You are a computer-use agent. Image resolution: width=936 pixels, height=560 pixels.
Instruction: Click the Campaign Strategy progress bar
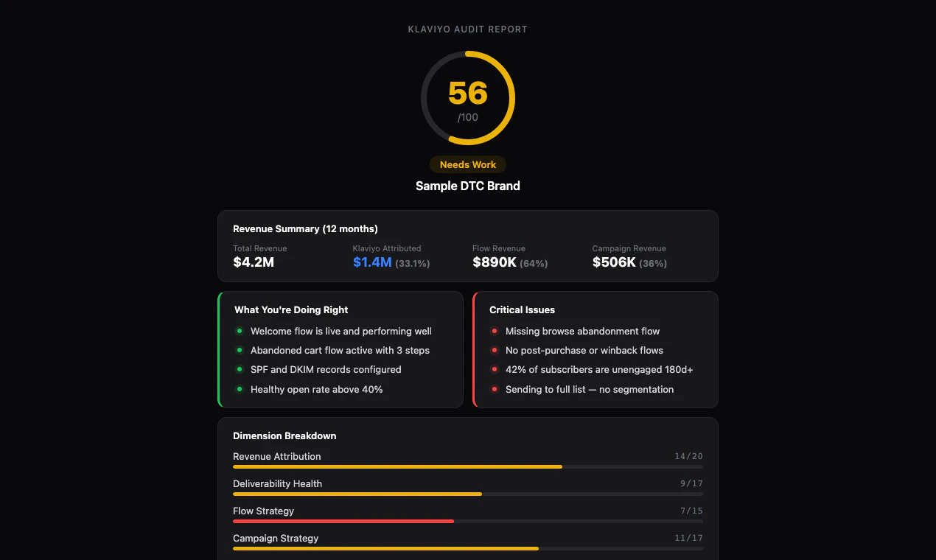[467, 548]
